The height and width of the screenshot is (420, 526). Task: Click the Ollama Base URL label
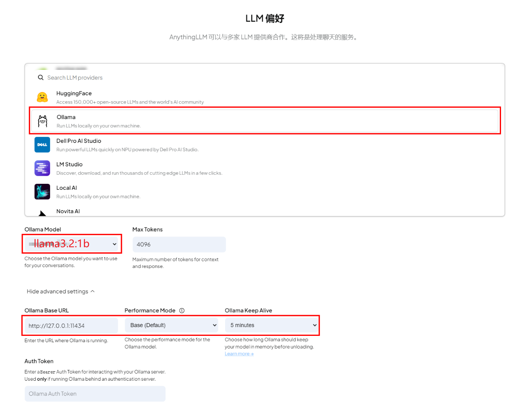[x=46, y=310]
